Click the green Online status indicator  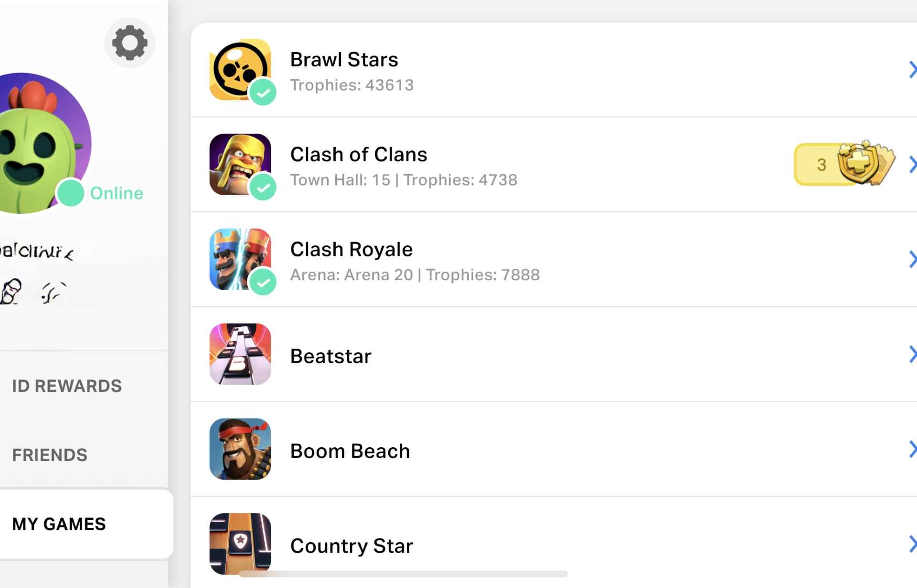(x=71, y=193)
